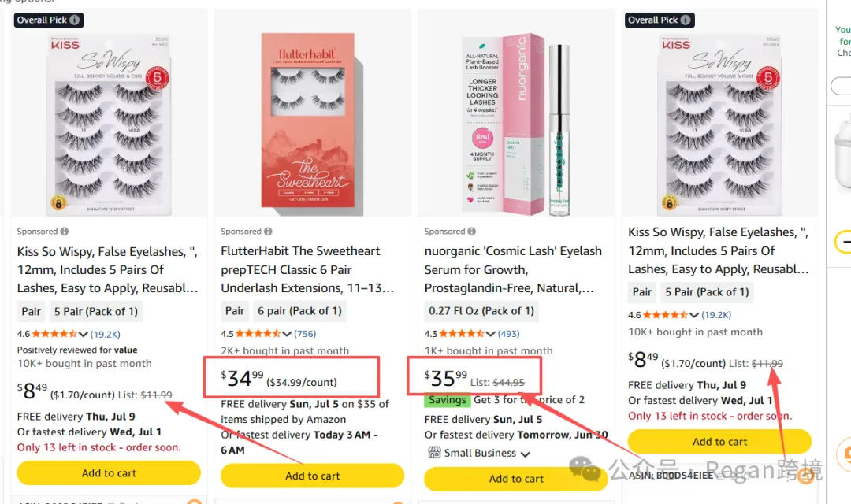
Task: Open Sponsored info icon for Kiss So Wispy
Action: [65, 231]
